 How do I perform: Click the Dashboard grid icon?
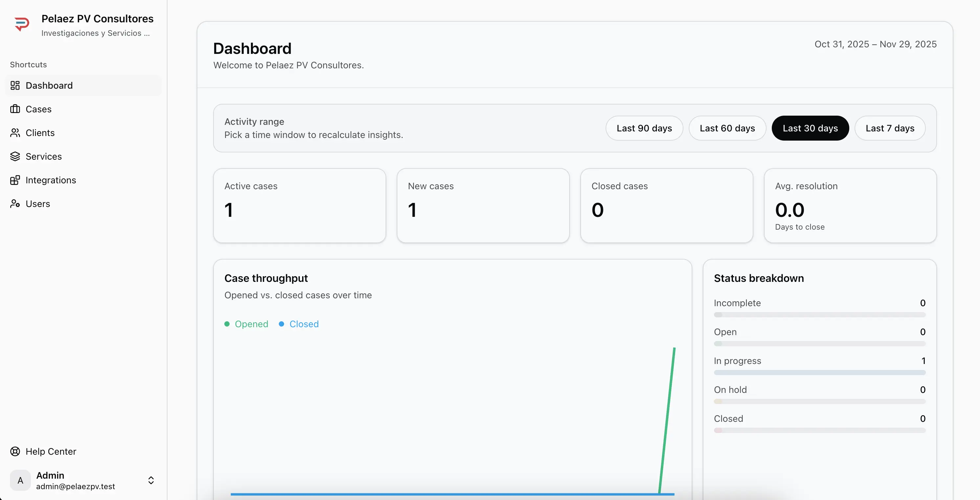coord(15,85)
